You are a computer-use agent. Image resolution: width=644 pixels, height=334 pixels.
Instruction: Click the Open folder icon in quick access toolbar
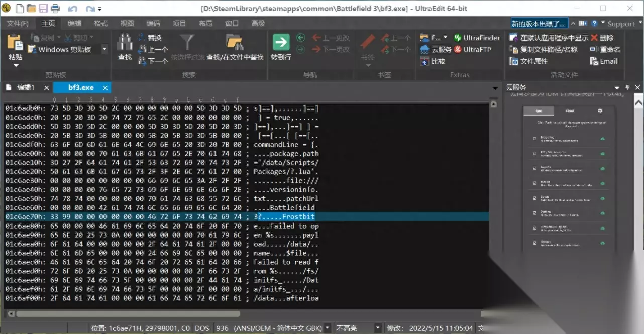pyautogui.click(x=31, y=9)
